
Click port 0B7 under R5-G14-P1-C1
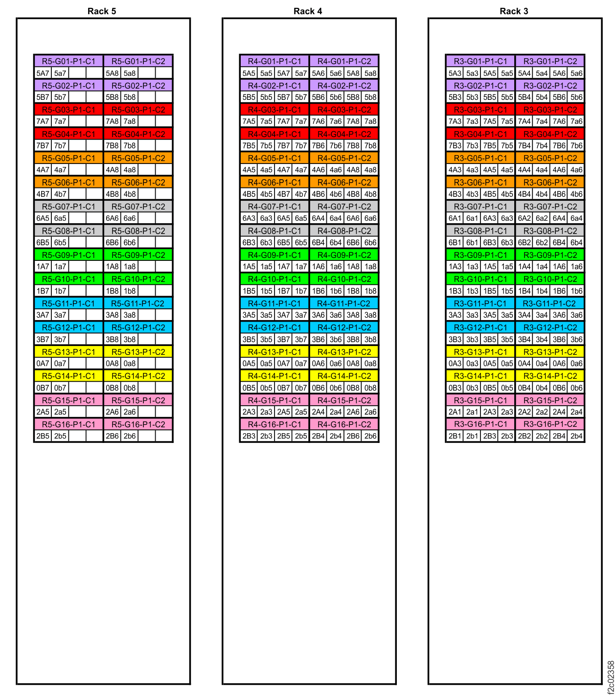coord(42,388)
